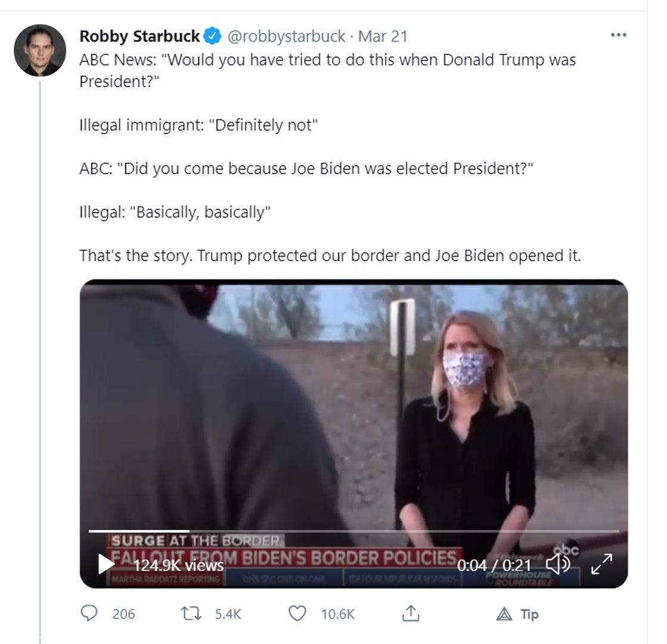
Task: Click the 5.4K retweets count
Action: (x=228, y=614)
